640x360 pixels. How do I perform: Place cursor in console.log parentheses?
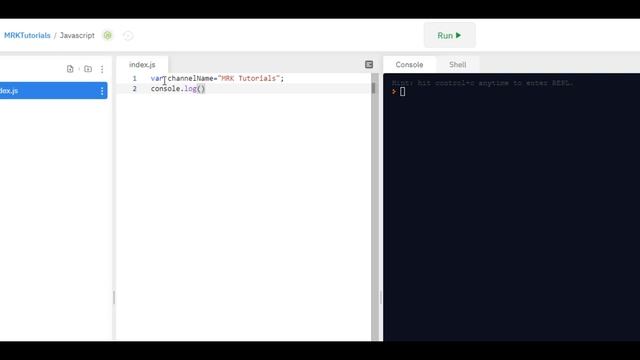(x=201, y=89)
